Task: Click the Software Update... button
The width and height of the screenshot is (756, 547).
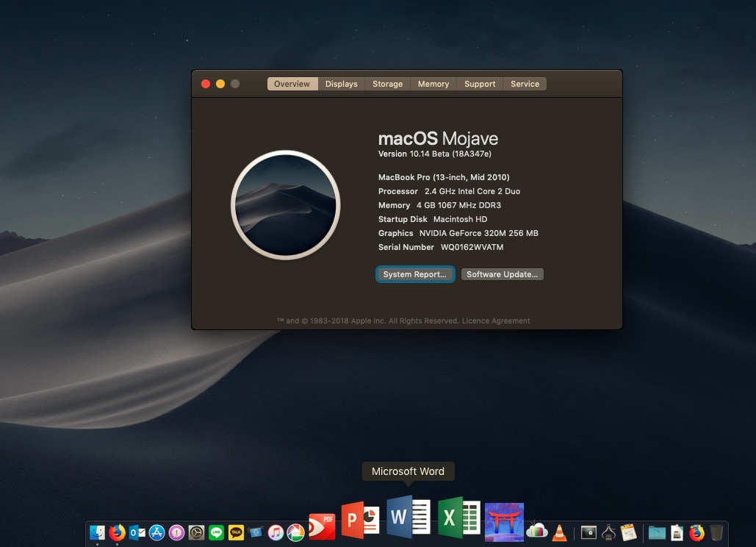Action: (x=502, y=274)
